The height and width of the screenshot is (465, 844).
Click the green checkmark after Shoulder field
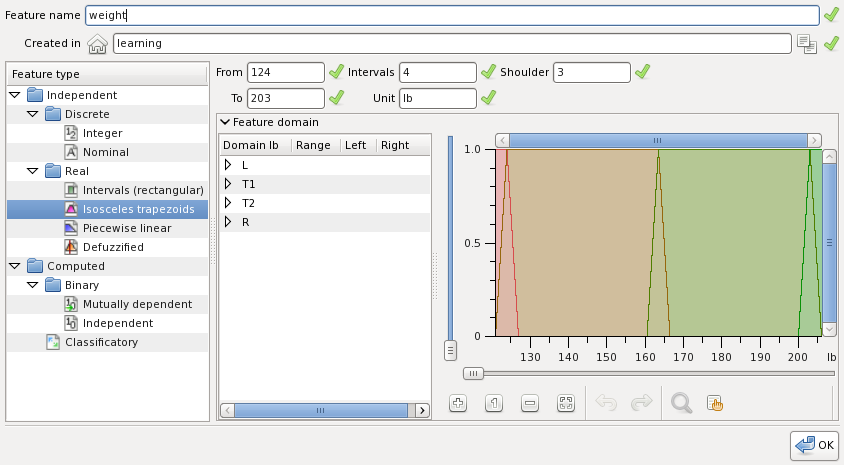tap(642, 72)
